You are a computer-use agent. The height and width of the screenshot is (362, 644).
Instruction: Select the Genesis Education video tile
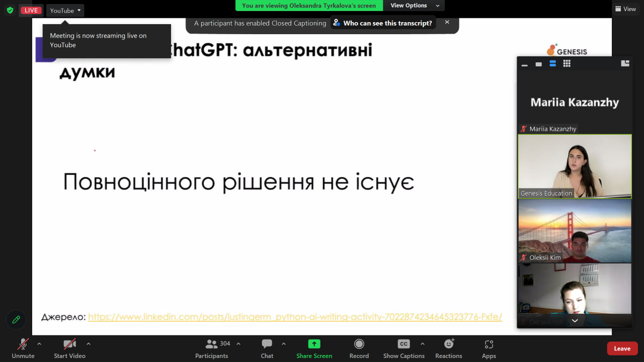click(575, 166)
